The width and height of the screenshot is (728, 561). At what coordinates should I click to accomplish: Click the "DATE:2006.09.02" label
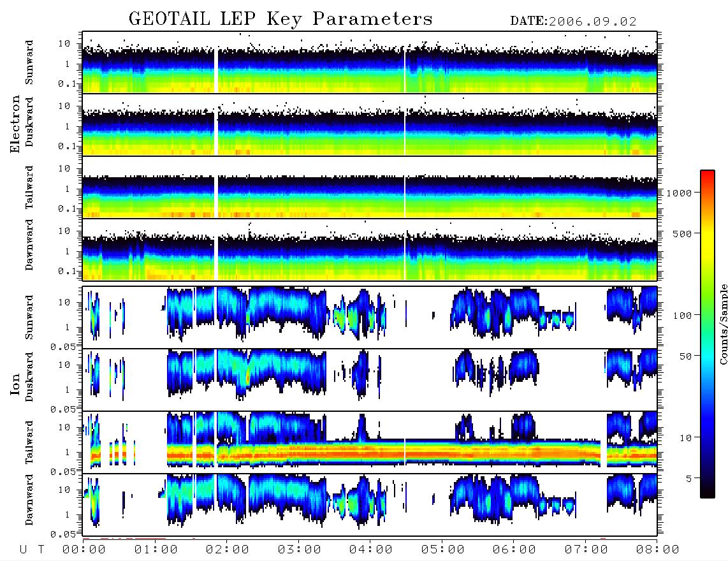pyautogui.click(x=573, y=22)
